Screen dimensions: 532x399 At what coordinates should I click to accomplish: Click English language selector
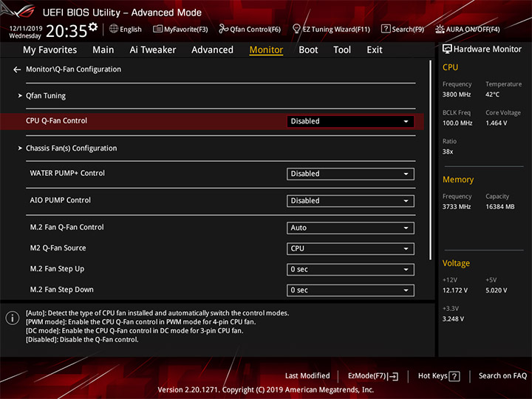tap(131, 30)
